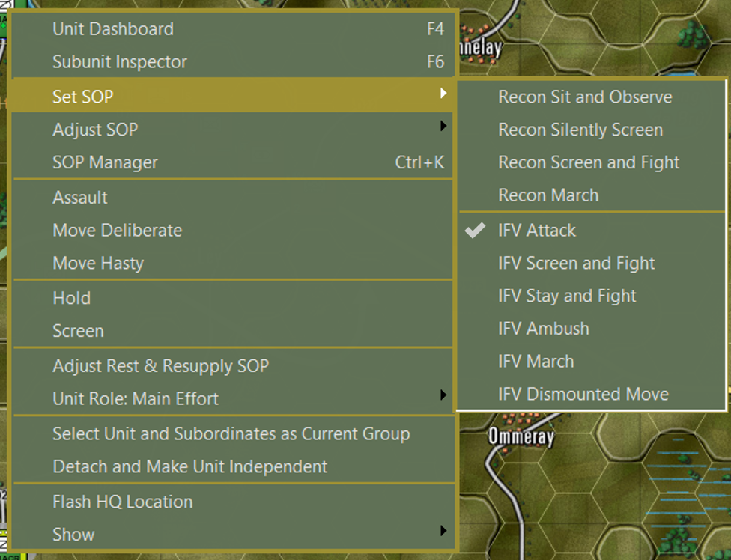
Task: Flash the HQ Location
Action: click(122, 502)
